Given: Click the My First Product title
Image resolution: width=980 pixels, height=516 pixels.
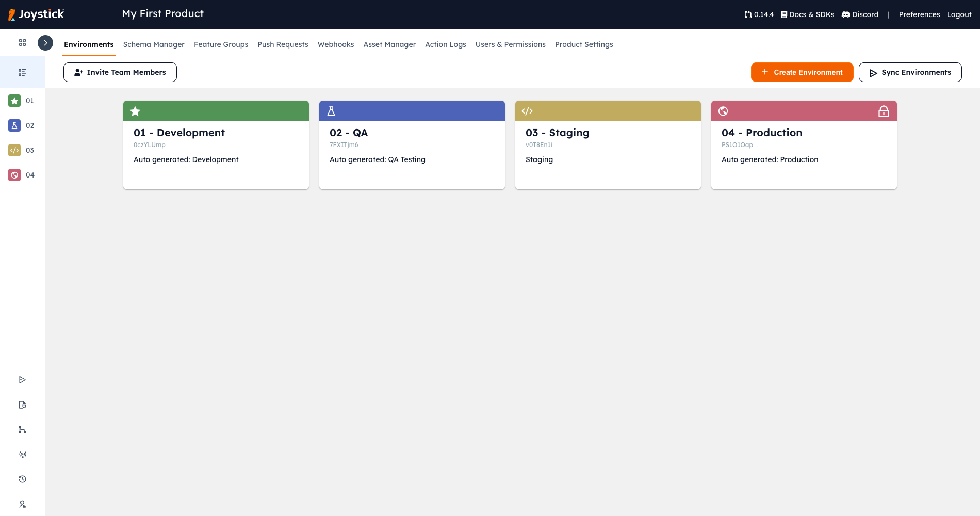Looking at the screenshot, I should point(163,14).
